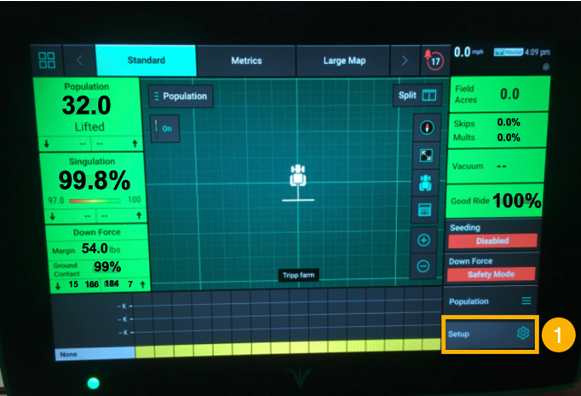Toggle the On coverage switch on map
This screenshot has width=581, height=396.
pos(165,129)
